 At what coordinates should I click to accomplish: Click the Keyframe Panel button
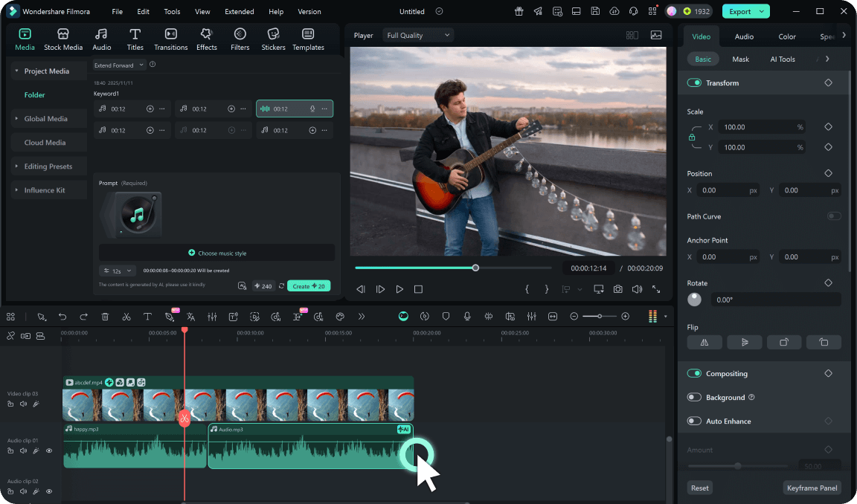[x=812, y=488]
